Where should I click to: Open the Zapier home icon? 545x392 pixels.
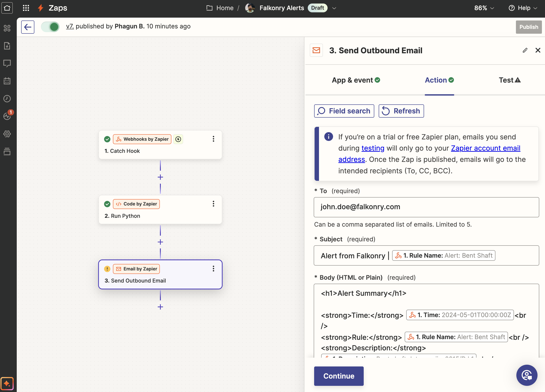[7, 8]
